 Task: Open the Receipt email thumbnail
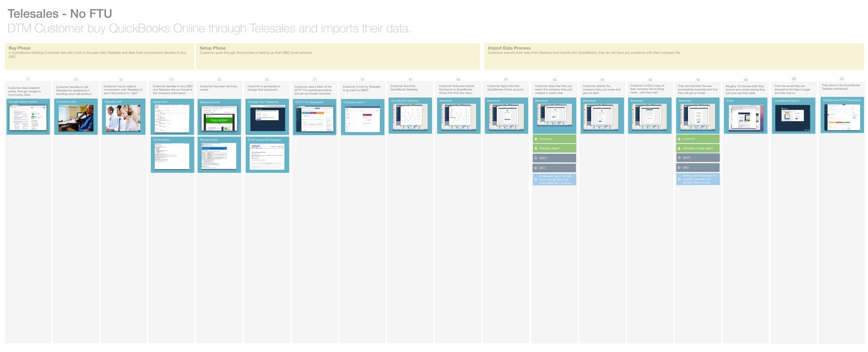(x=220, y=156)
